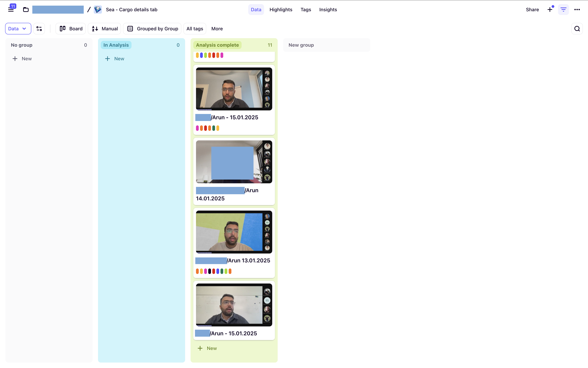Click the project gem icon beside Sea title

pyautogui.click(x=98, y=10)
